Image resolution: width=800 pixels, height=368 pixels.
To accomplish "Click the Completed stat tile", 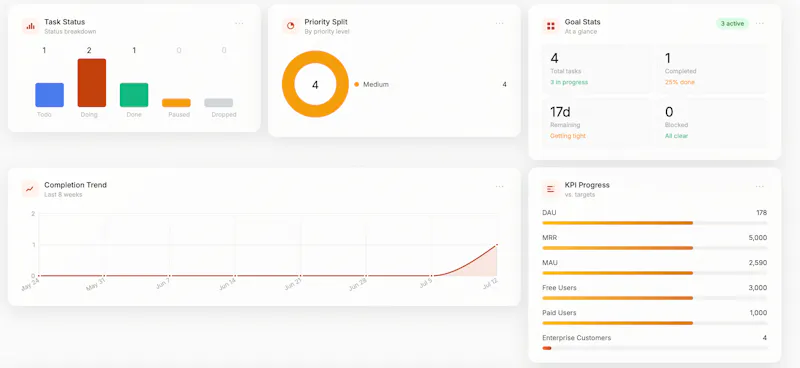I will click(712, 69).
